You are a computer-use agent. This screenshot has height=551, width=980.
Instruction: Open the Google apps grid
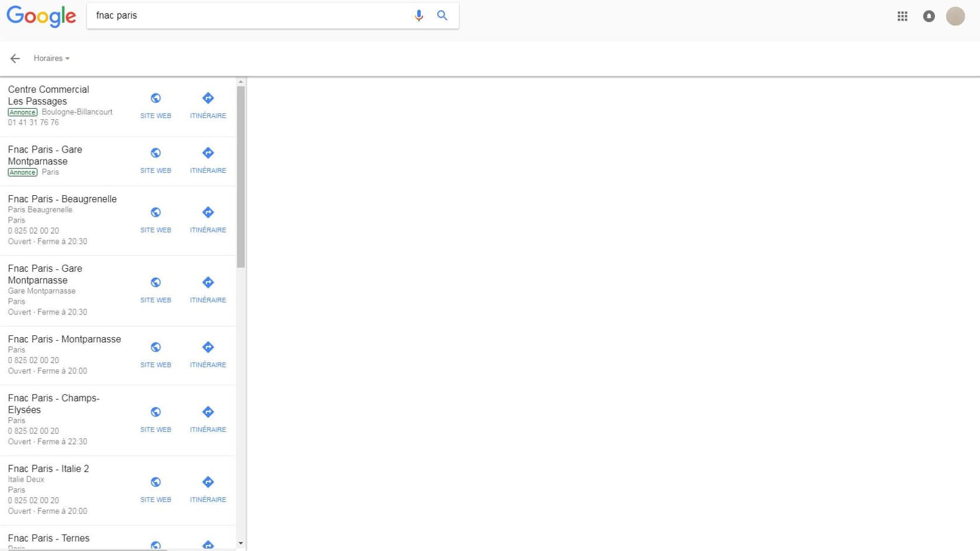pyautogui.click(x=902, y=16)
